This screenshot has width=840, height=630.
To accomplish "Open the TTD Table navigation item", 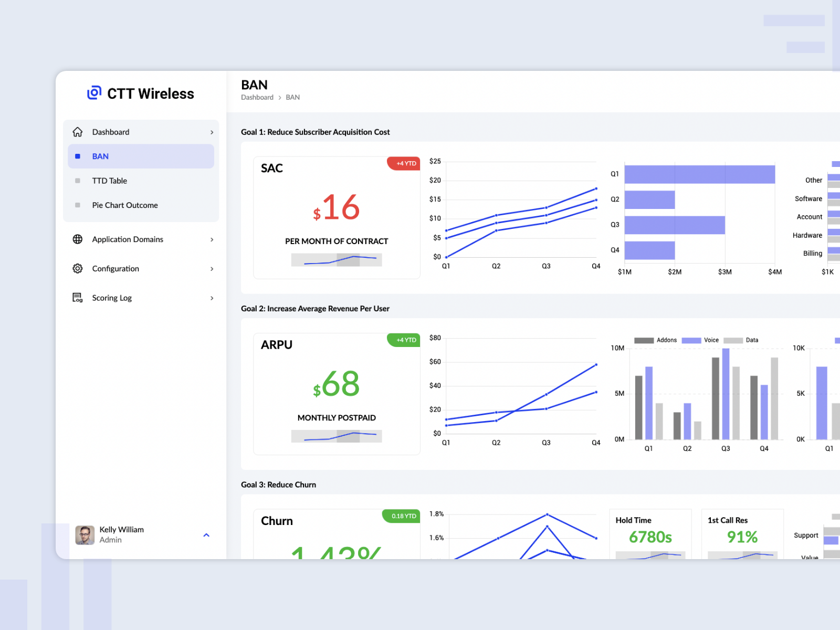I will click(x=109, y=181).
